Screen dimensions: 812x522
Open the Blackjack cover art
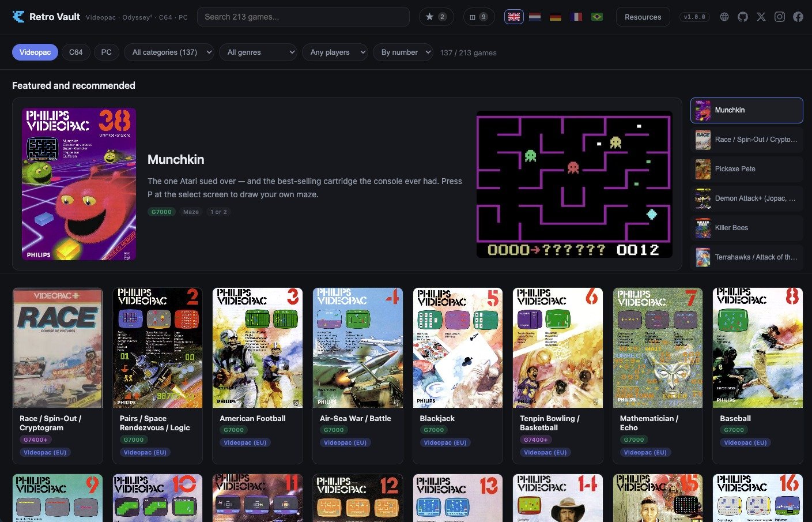pos(458,348)
